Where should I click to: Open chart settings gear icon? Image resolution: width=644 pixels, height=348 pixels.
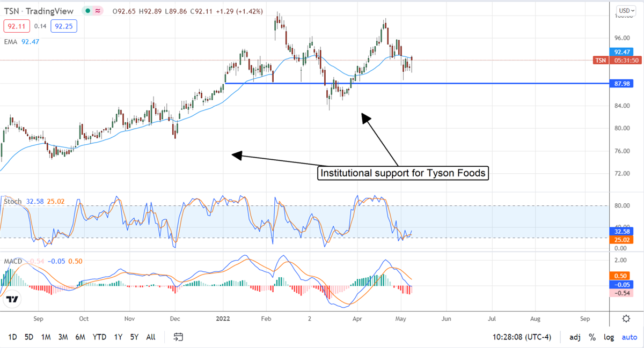626,319
